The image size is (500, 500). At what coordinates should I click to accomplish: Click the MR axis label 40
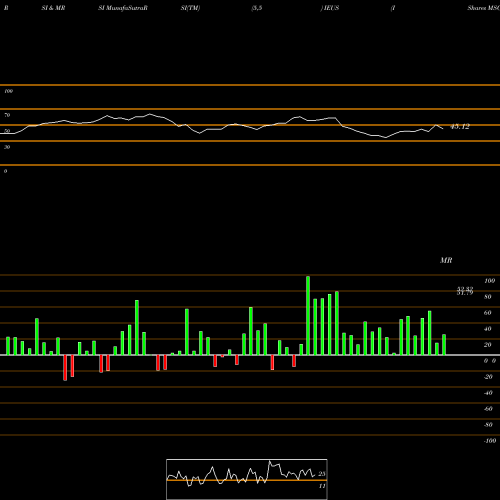point(488,329)
